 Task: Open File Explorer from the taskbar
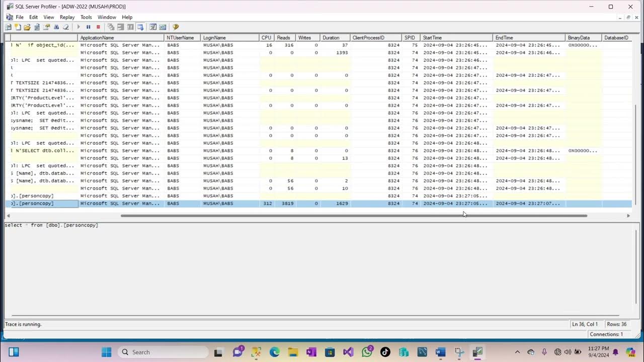tap(293, 352)
